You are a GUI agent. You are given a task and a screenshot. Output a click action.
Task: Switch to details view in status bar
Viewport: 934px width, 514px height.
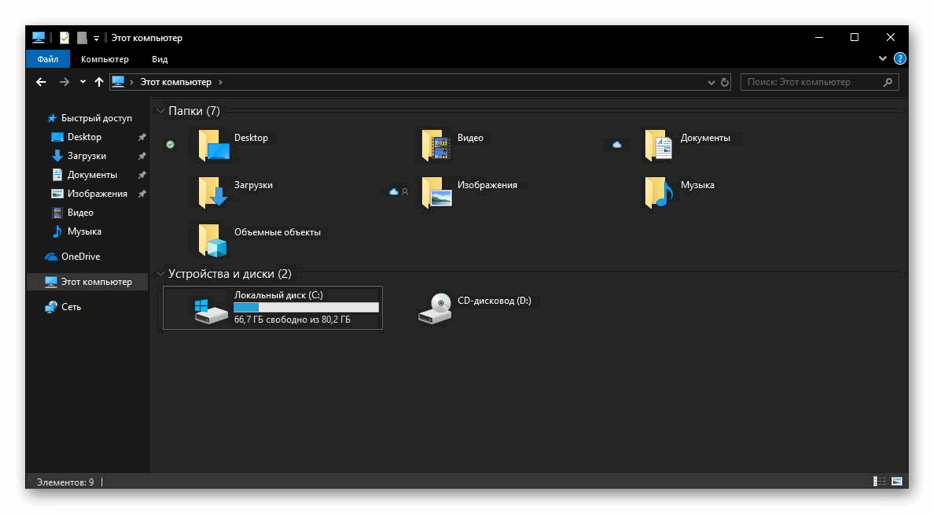click(879, 481)
